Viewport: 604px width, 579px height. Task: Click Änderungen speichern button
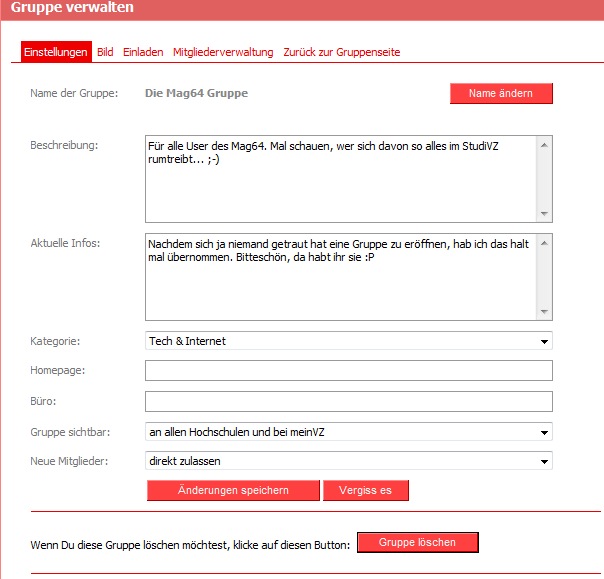pos(233,490)
